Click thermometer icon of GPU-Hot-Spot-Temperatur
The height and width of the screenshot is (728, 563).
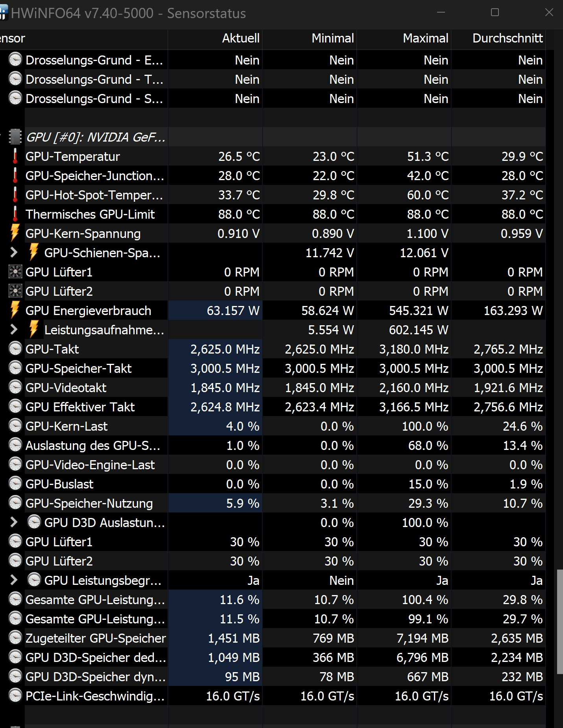tap(15, 195)
